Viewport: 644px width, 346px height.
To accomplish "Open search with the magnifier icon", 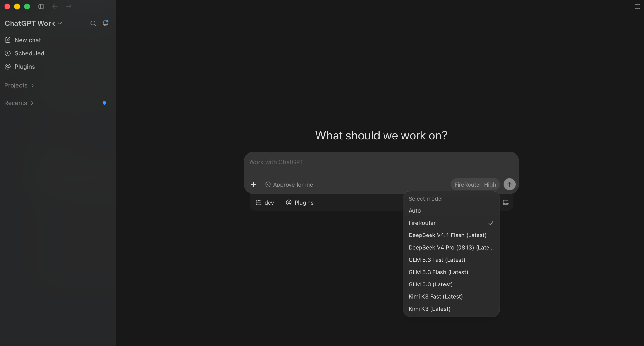I will click(93, 23).
